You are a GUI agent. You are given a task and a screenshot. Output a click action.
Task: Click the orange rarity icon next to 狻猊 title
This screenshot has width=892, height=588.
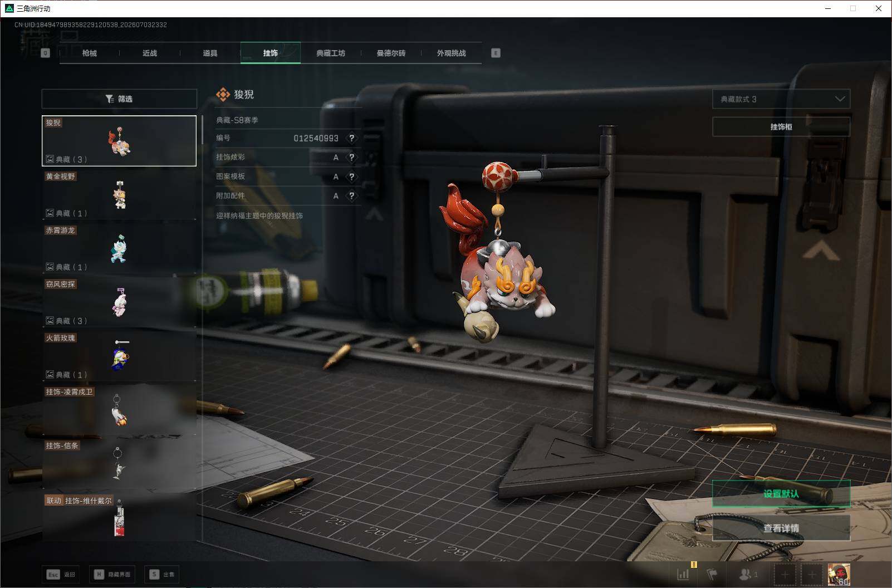223,95
